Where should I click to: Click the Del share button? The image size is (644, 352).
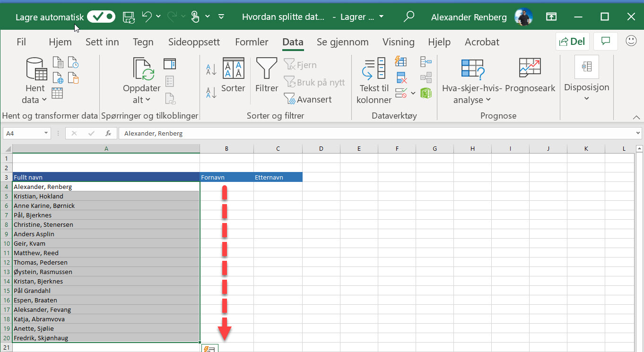tap(572, 42)
